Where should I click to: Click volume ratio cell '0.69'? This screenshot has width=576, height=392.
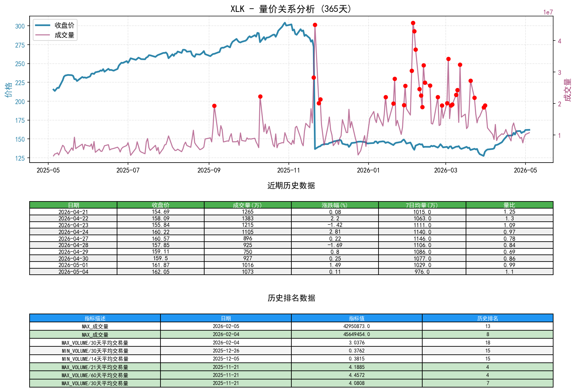point(509,252)
